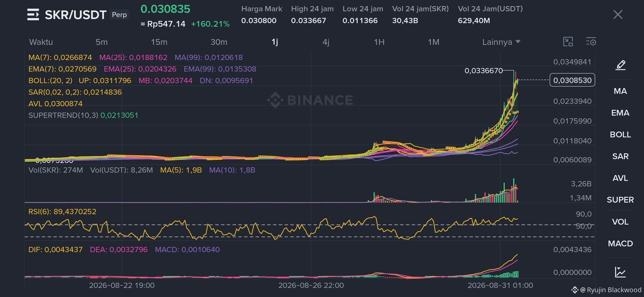Open the chart settings icon
The height and width of the screenshot is (297, 644).
click(591, 42)
